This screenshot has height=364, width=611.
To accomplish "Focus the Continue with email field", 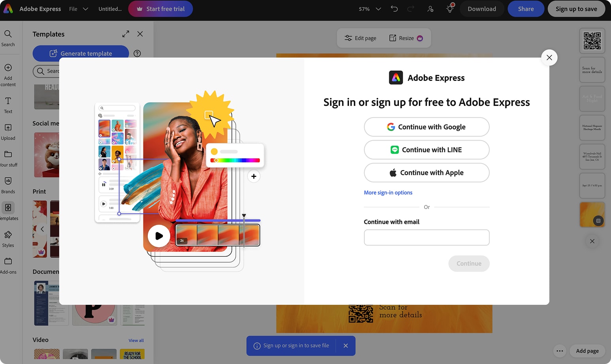I will [426, 237].
